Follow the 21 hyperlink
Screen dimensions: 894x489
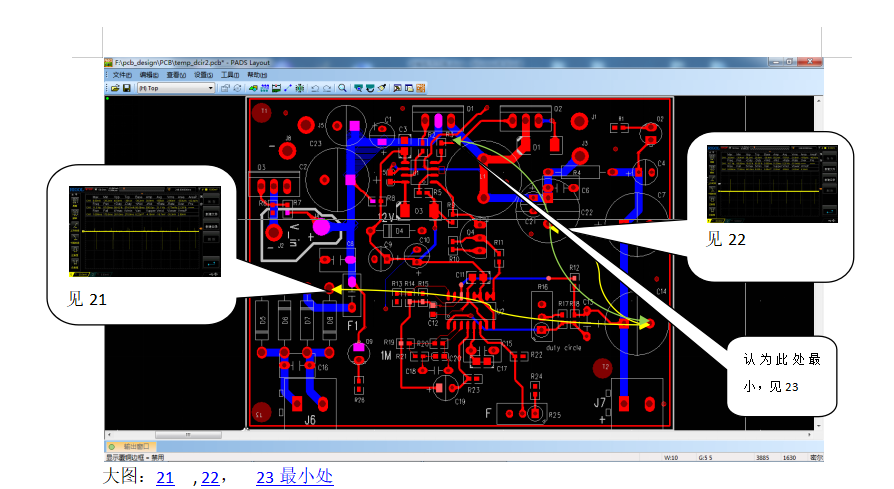pyautogui.click(x=165, y=478)
